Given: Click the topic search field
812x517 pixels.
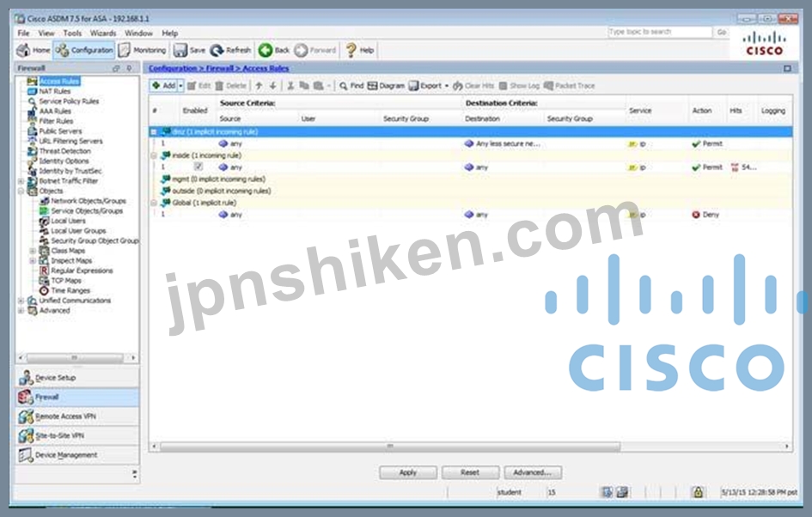Looking at the screenshot, I should pyautogui.click(x=660, y=32).
